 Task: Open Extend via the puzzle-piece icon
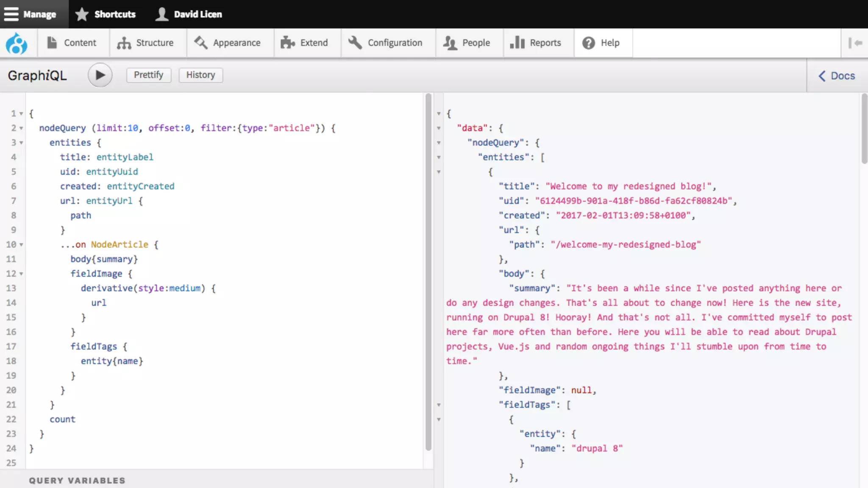288,43
